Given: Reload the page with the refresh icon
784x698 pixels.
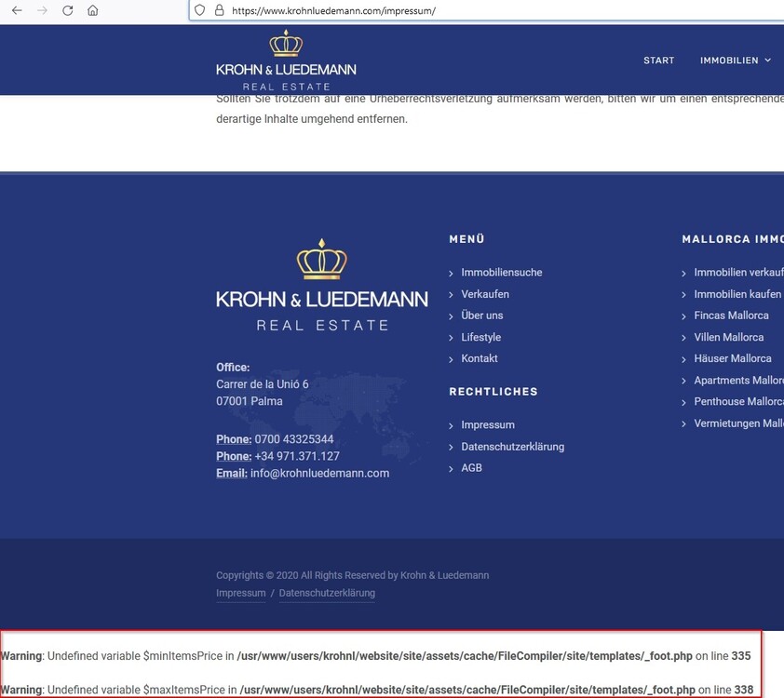Looking at the screenshot, I should point(67,11).
